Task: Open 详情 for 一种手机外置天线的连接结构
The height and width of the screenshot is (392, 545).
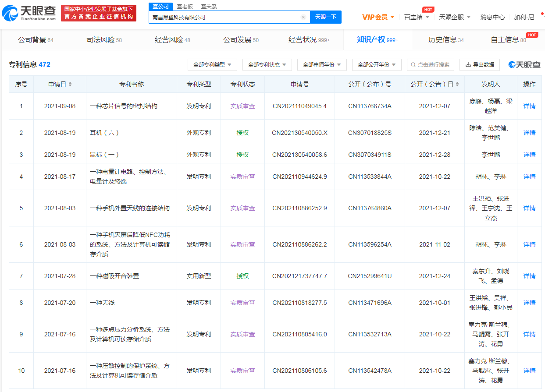Action: click(529, 208)
